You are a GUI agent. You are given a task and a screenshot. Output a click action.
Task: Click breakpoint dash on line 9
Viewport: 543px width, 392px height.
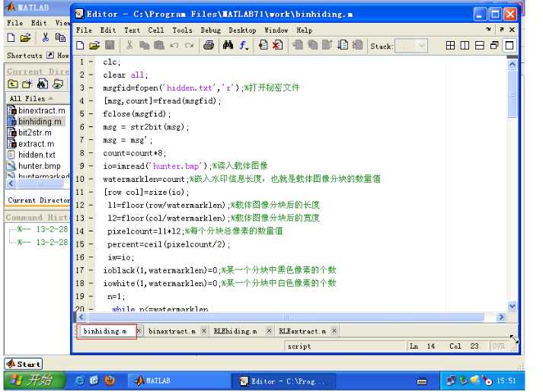(x=91, y=166)
